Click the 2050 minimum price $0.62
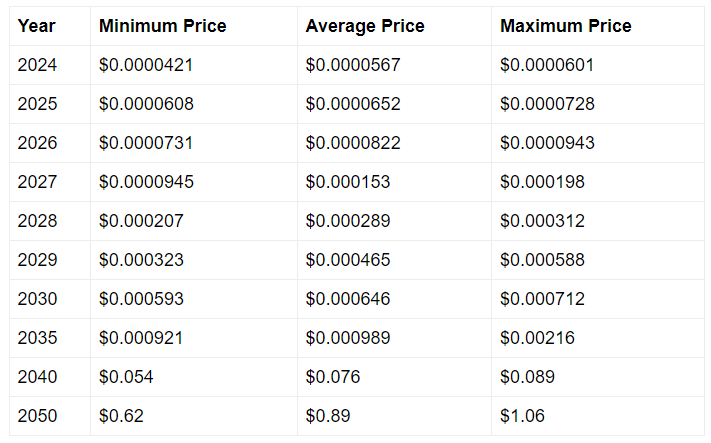711x443 pixels. [x=121, y=416]
